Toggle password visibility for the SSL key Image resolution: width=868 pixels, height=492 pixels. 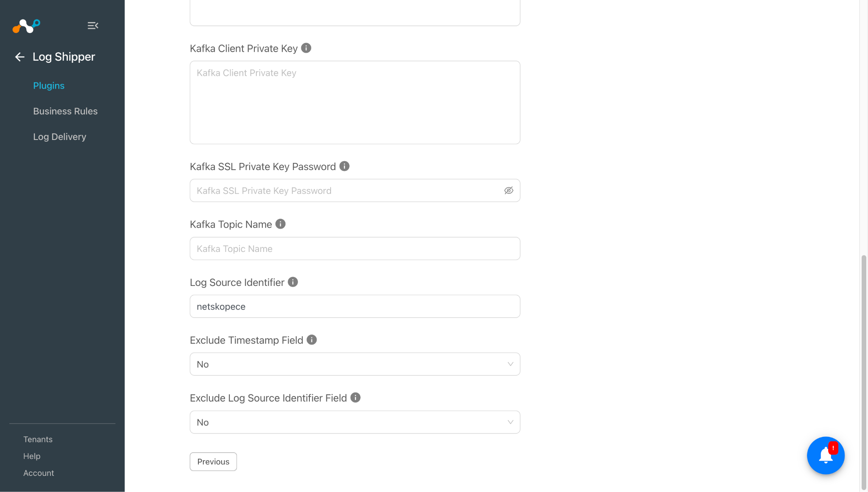(x=509, y=190)
